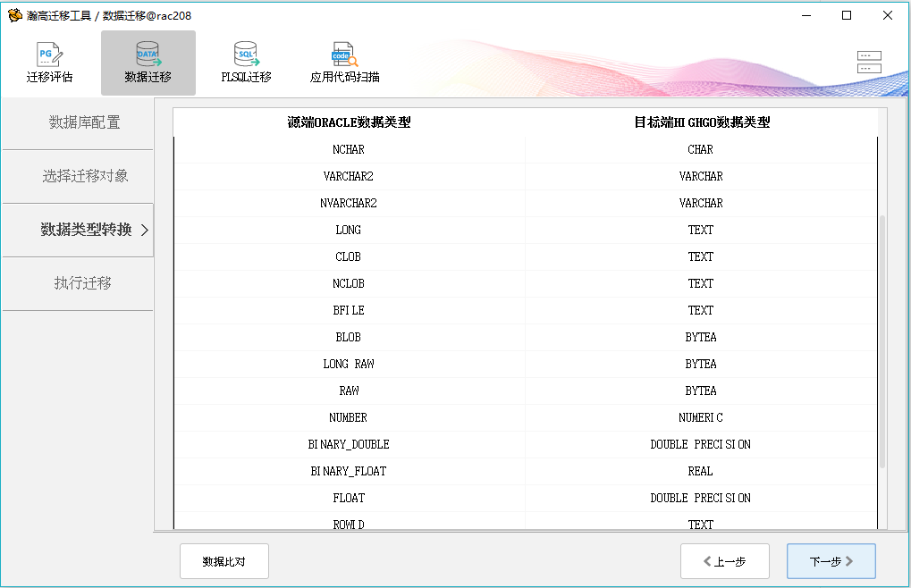Screen dimensions: 911x588
Task: Select the 数据类型转换 step
Action: (78, 230)
